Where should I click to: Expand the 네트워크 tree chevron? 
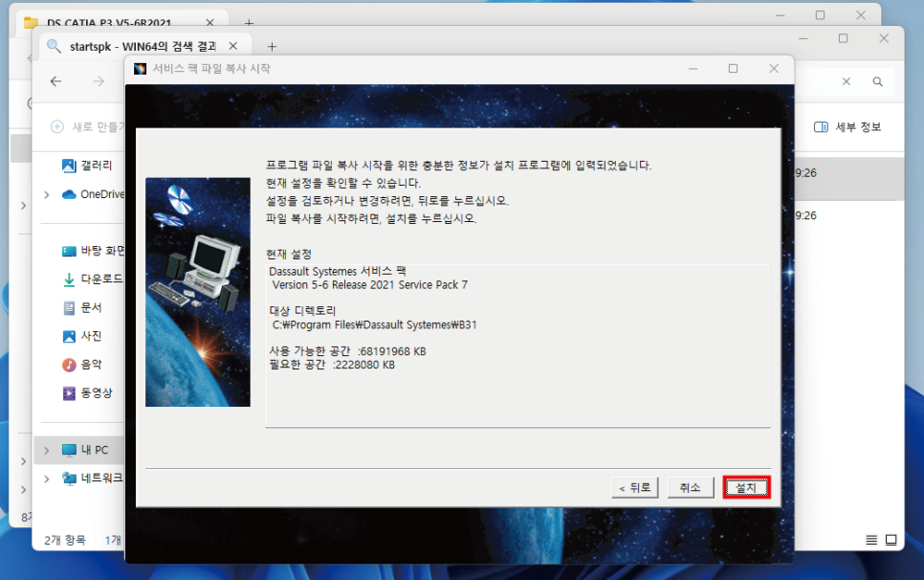coord(47,479)
